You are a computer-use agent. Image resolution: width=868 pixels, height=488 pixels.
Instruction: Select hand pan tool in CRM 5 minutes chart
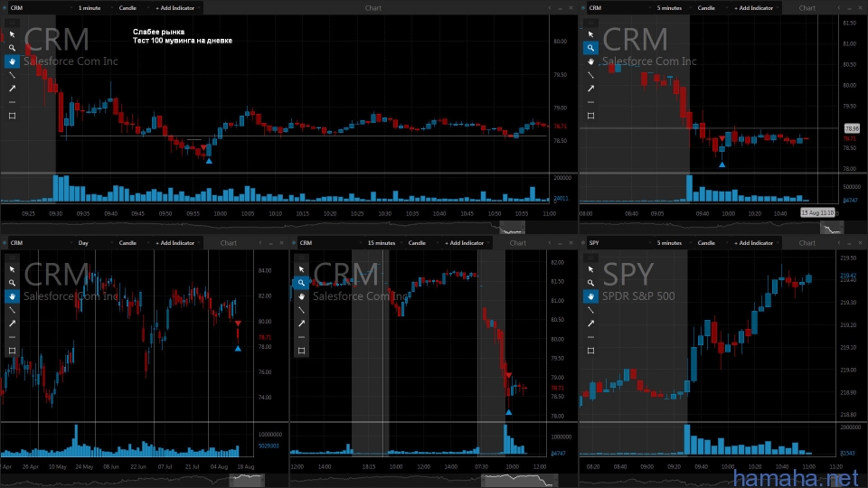point(590,61)
